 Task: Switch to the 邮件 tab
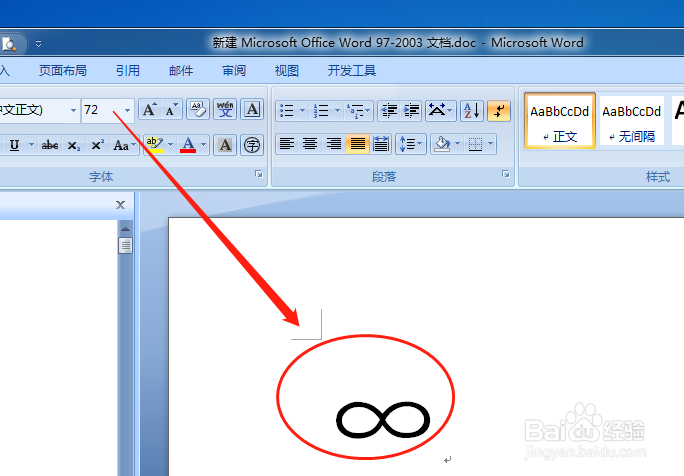[x=181, y=71]
